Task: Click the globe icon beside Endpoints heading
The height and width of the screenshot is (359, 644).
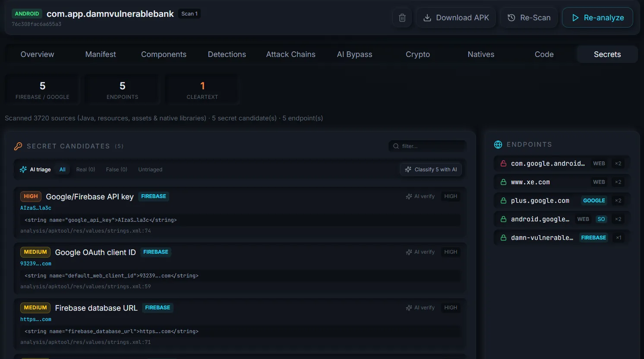Action: [498, 145]
